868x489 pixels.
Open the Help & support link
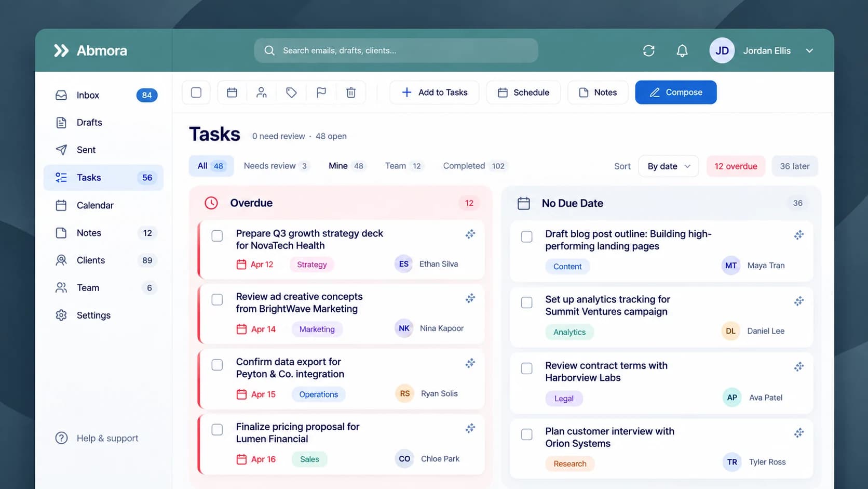(97, 438)
